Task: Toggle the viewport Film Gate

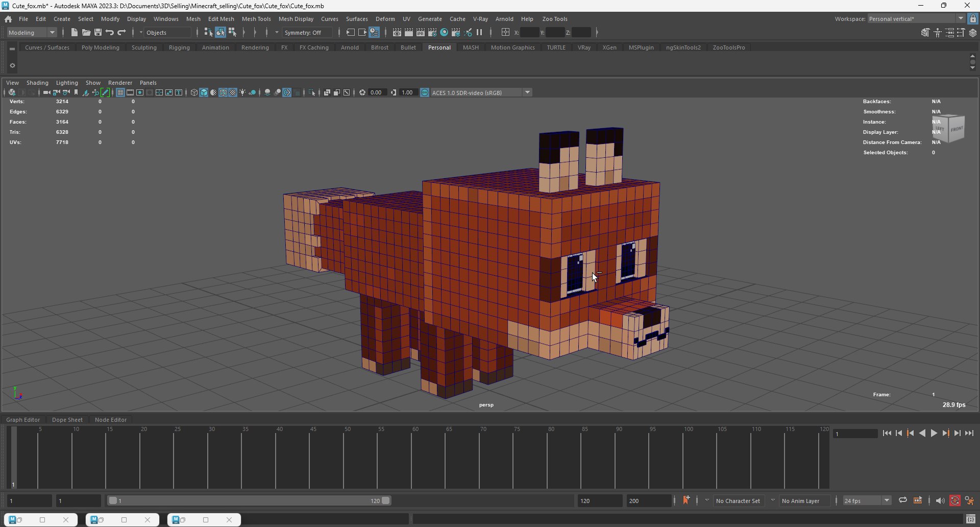Action: [x=130, y=92]
